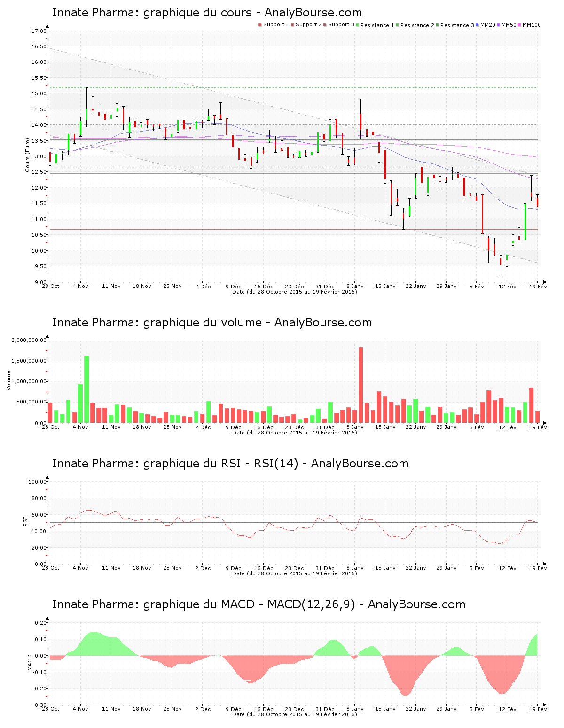Click the 12.50 price axis value

(x=39, y=172)
